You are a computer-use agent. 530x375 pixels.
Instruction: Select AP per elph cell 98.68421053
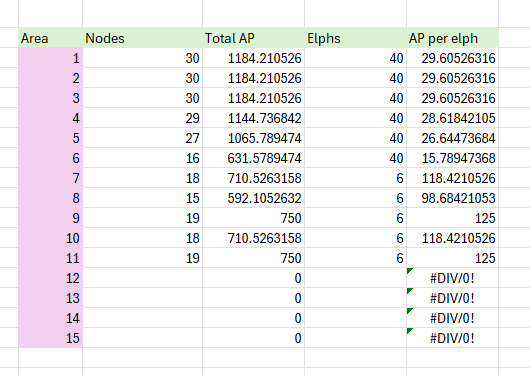453,198
